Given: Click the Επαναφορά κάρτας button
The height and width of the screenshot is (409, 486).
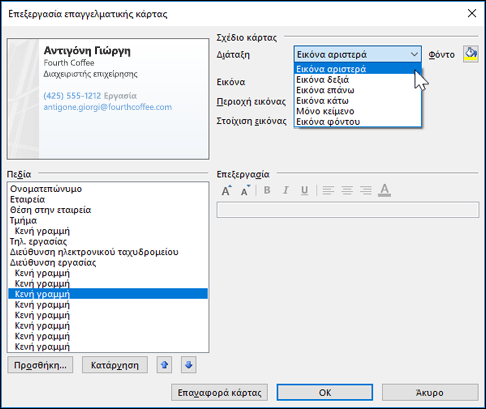Looking at the screenshot, I should (219, 392).
